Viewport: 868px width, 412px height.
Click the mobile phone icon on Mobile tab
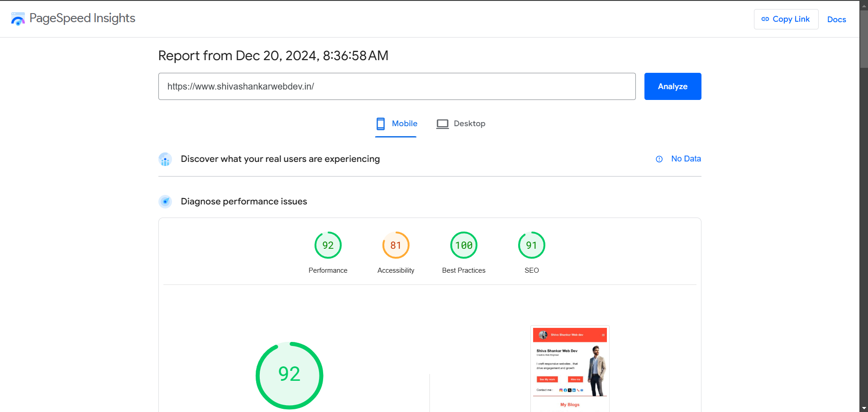click(x=381, y=123)
